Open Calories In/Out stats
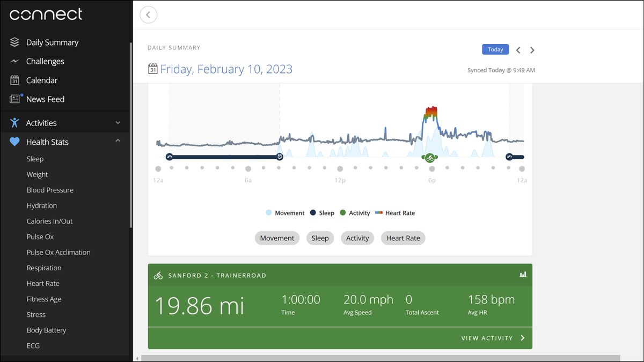 (49, 221)
